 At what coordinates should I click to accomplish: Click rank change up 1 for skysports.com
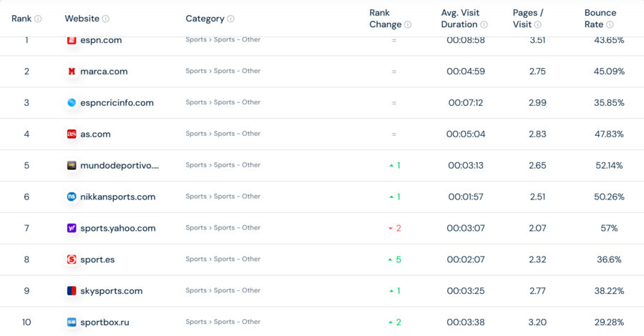395,291
